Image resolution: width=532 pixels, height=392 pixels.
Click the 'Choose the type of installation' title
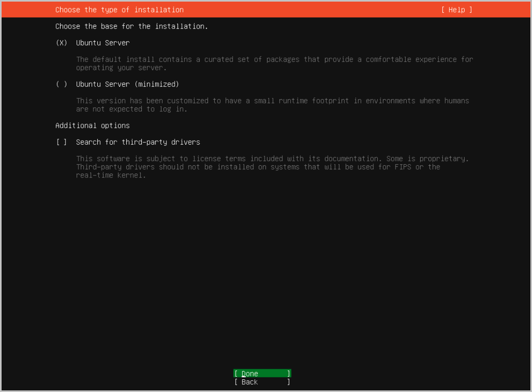119,10
